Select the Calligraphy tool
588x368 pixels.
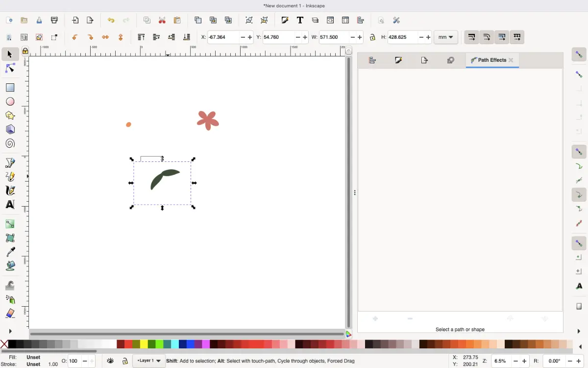(x=10, y=190)
